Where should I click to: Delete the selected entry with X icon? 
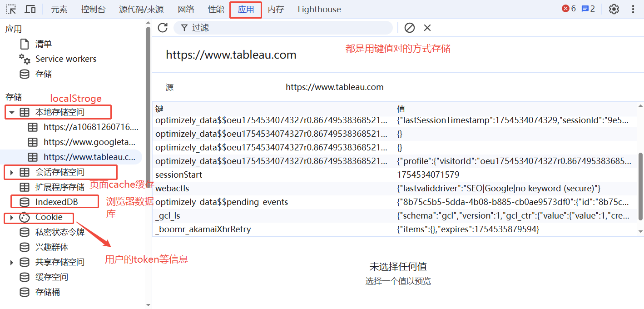click(427, 28)
